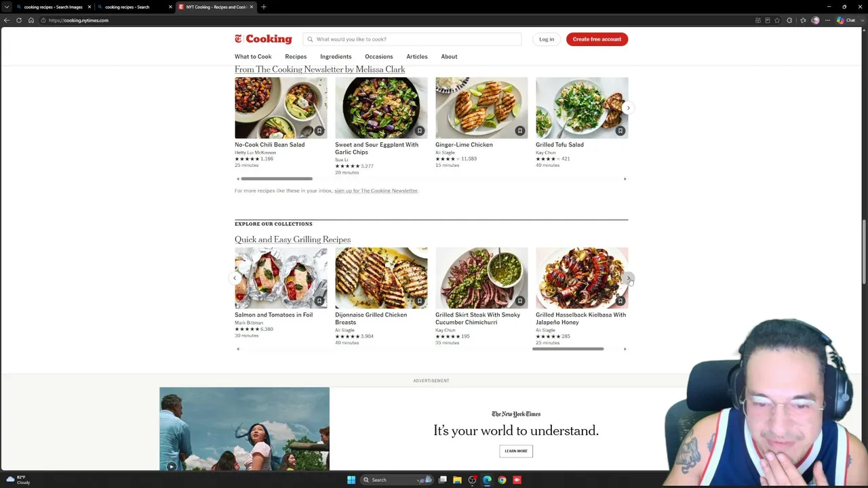The height and width of the screenshot is (488, 868).
Task: Bookmark Sweet and Sour Eggplant With Garlic Chips
Action: 419,131
